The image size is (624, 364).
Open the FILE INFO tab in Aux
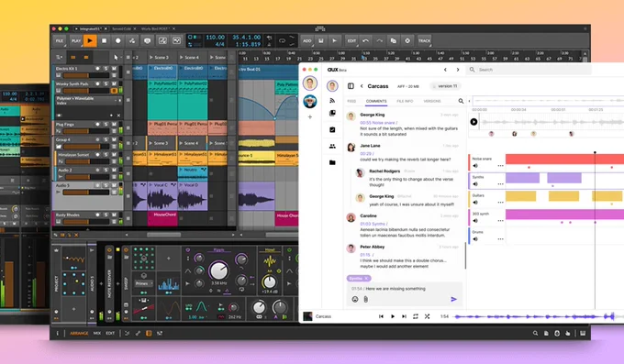(405, 101)
